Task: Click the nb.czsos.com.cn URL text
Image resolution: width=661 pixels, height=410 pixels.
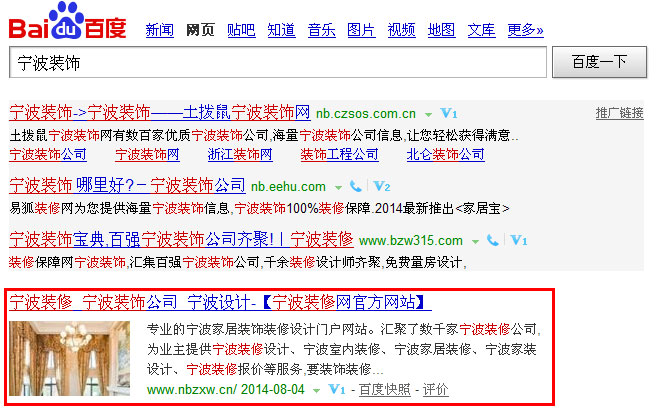Action: (366, 114)
